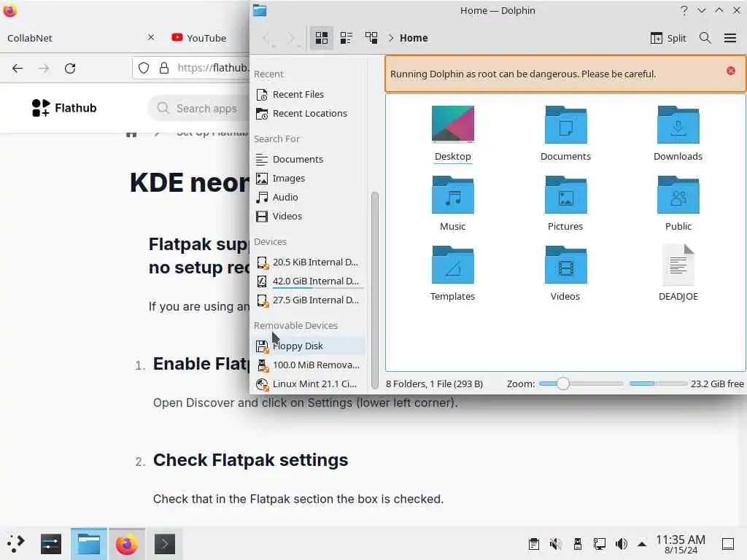Click Firefox tracking protection shield icon
This screenshot has width=747, height=560.
[144, 68]
